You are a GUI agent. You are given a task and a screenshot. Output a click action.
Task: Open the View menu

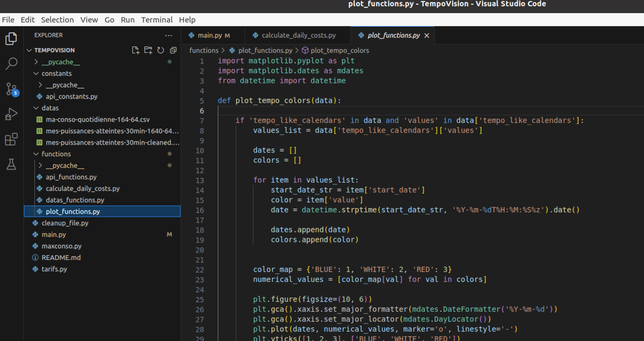89,20
